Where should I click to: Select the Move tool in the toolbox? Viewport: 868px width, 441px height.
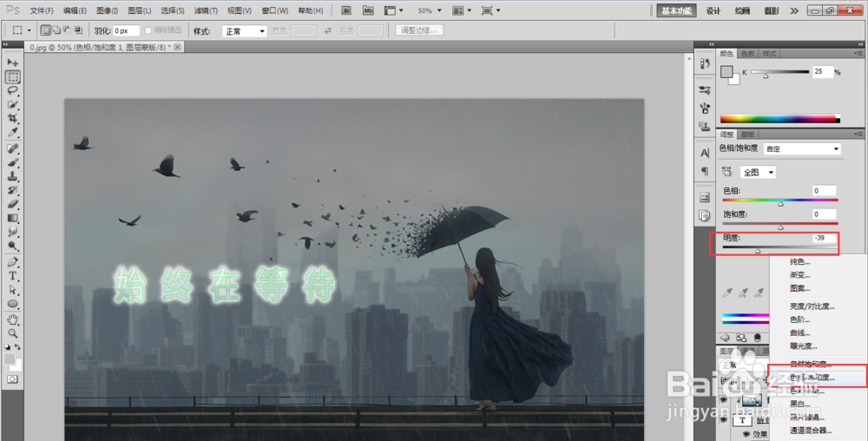[x=13, y=63]
